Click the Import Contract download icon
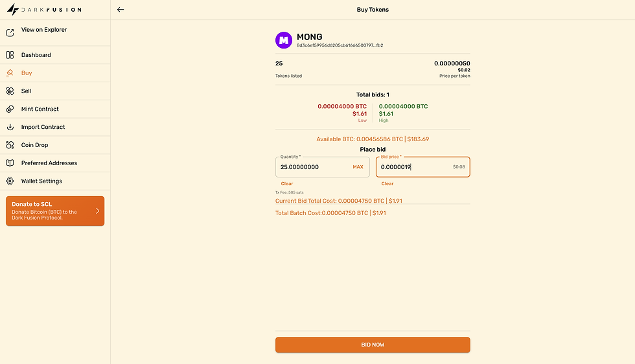635x364 pixels. click(x=10, y=127)
